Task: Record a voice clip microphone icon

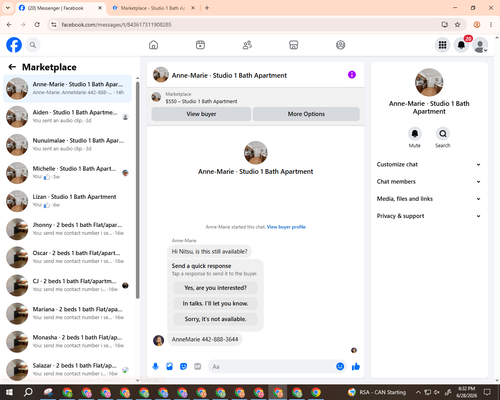Action: point(155,367)
